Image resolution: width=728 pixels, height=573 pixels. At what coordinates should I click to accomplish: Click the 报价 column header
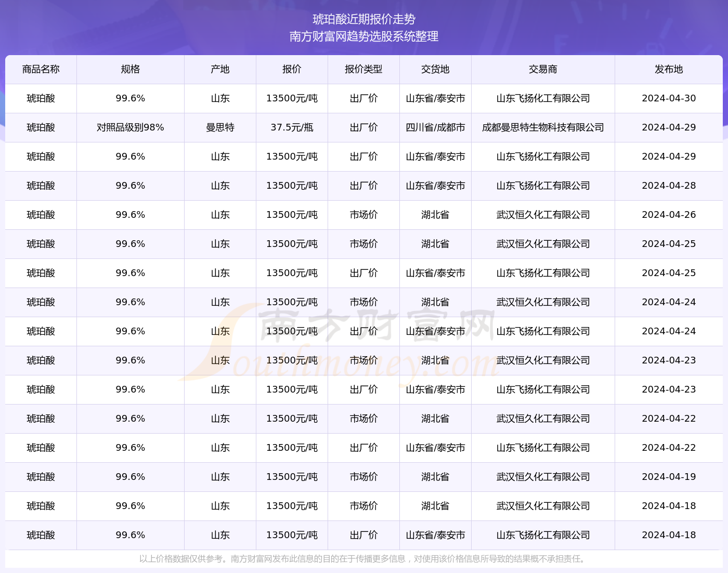pyautogui.click(x=292, y=69)
